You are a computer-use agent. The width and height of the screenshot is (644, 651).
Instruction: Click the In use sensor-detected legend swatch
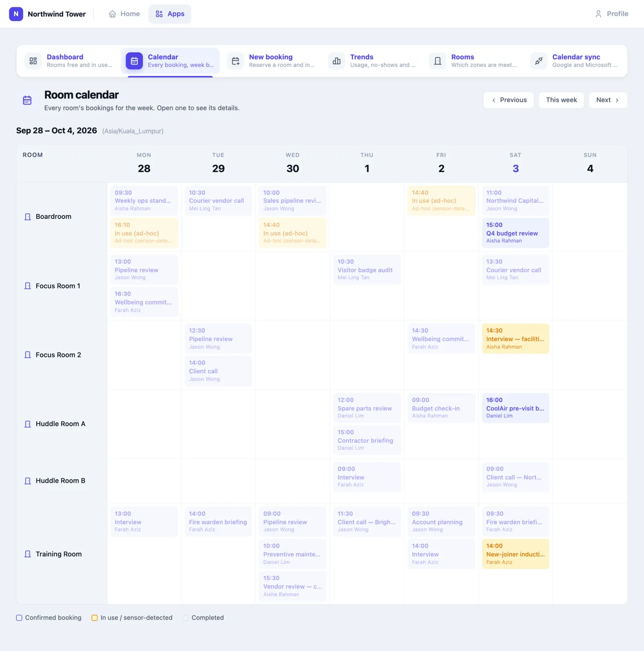(x=95, y=618)
